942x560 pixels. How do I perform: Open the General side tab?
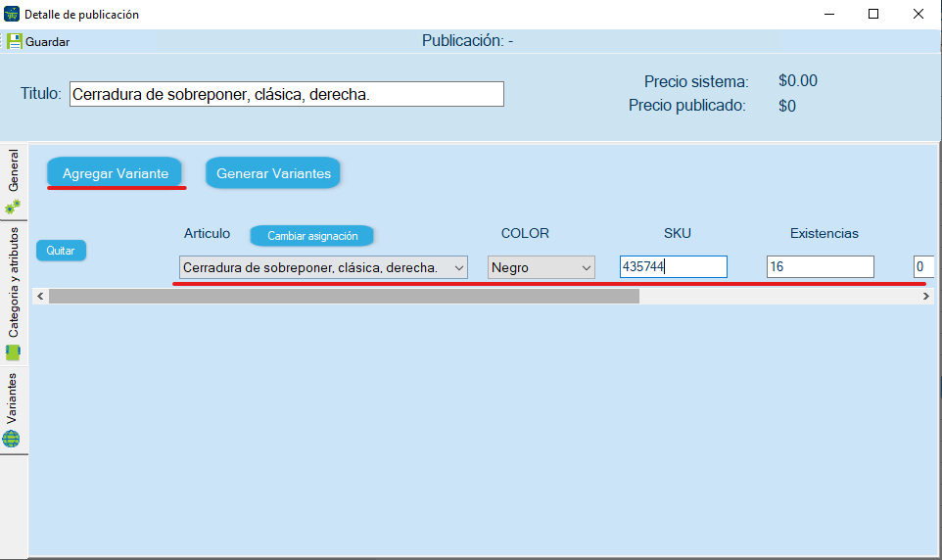(14, 182)
